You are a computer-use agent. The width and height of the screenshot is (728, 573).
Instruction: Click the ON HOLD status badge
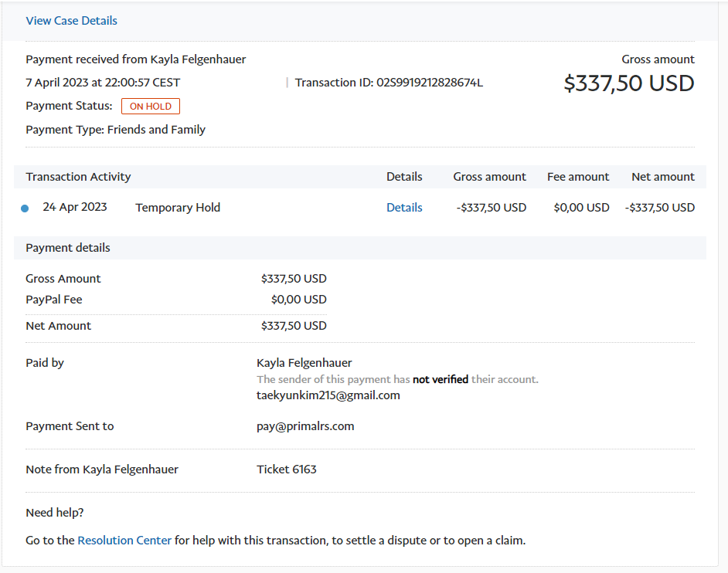151,107
